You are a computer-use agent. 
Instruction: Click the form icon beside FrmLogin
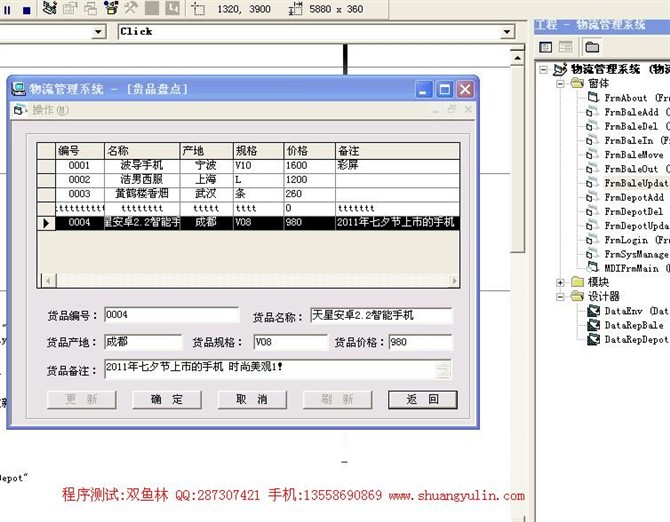[592, 240]
